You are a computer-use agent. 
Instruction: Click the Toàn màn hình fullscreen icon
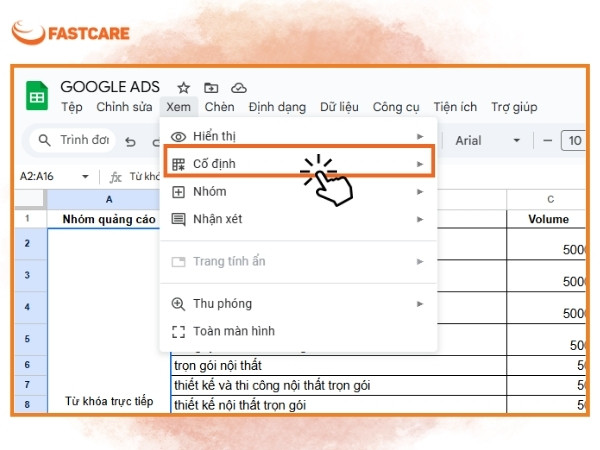click(178, 332)
